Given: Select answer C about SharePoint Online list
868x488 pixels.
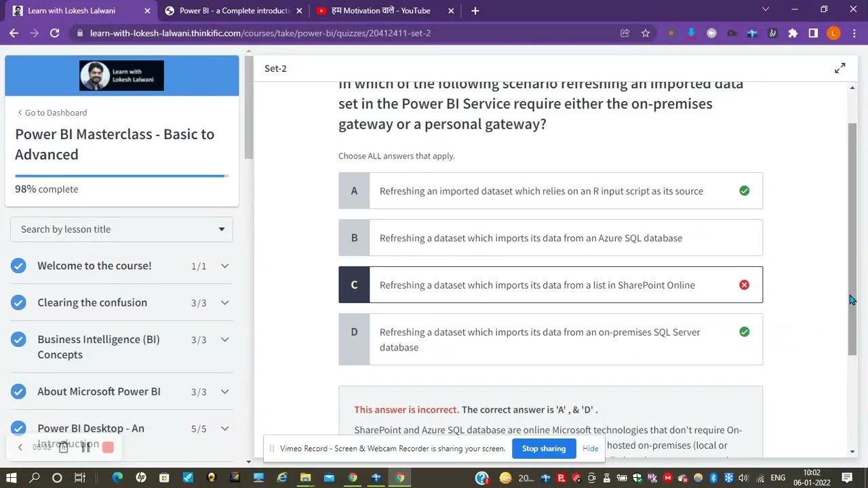Looking at the screenshot, I should 551,285.
